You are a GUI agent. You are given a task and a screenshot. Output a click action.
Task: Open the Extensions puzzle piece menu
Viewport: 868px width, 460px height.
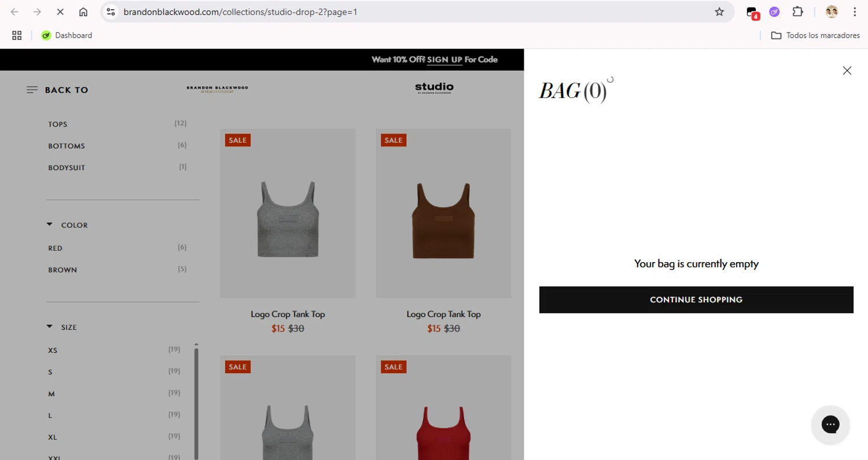798,12
